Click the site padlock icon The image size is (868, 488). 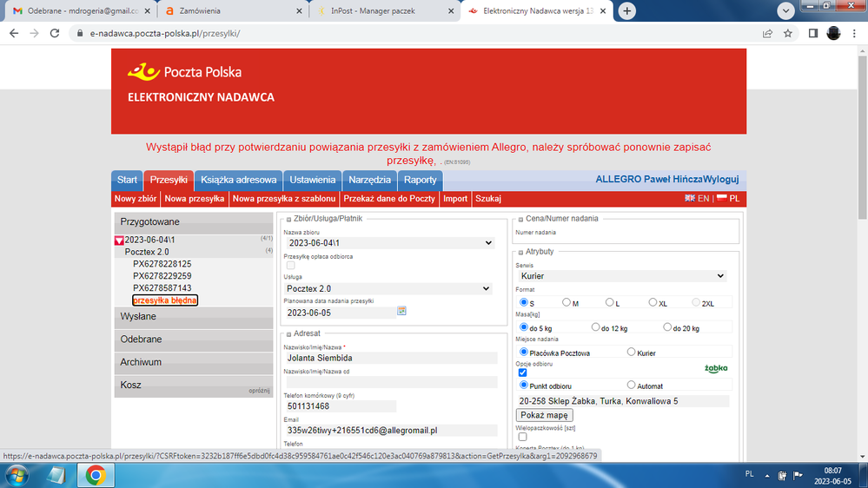80,33
